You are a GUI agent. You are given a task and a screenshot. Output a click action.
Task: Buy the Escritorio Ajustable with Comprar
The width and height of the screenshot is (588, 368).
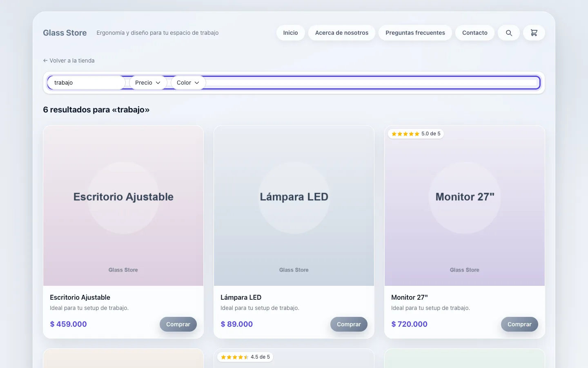(x=178, y=324)
